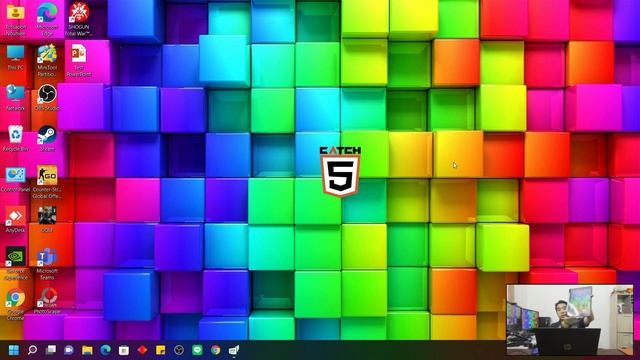Launch Microsoft Edge from the desktop
Viewport: 640px width, 360px height.
tap(47, 19)
